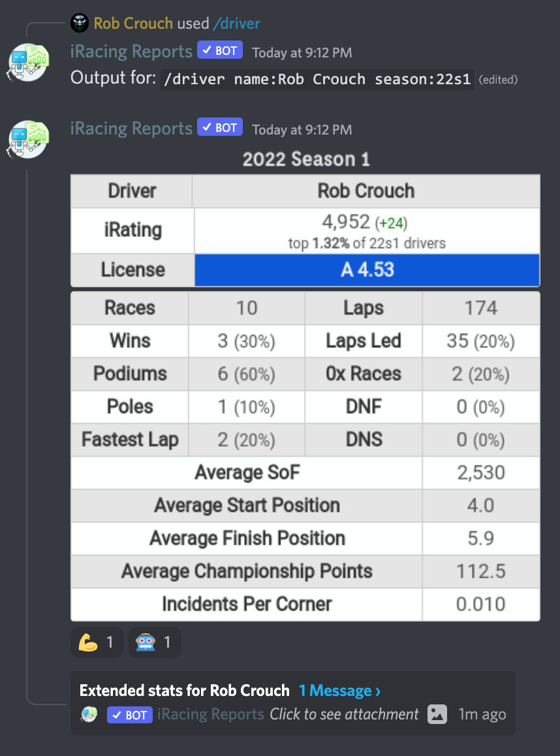Screen dimensions: 560x756
Task: Click the 'Click to see attachment' text
Action: pos(344,714)
